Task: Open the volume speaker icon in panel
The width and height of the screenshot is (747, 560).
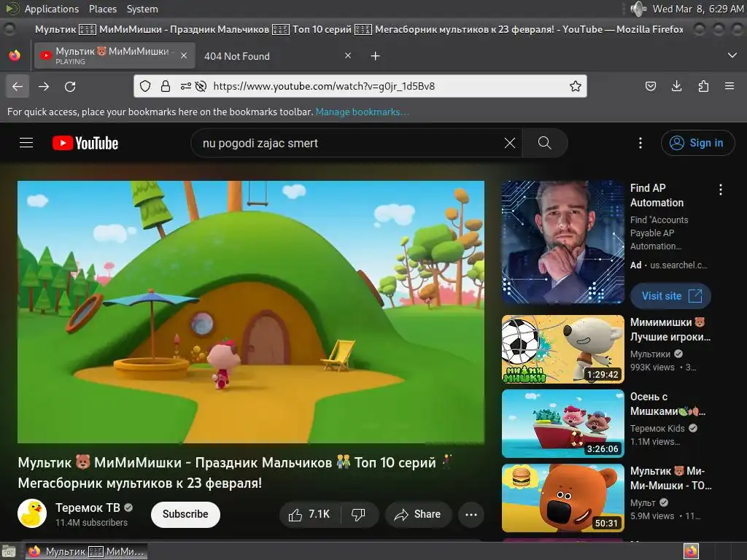Action: coord(638,9)
